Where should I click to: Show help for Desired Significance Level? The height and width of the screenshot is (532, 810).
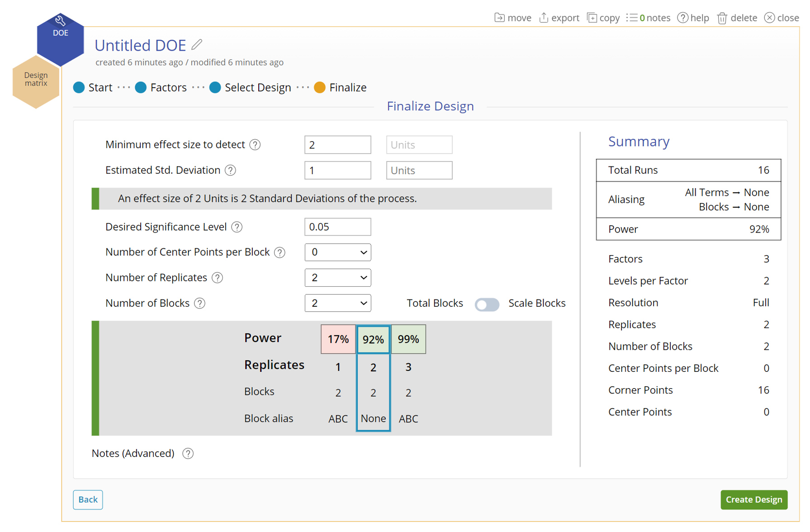[x=237, y=227]
